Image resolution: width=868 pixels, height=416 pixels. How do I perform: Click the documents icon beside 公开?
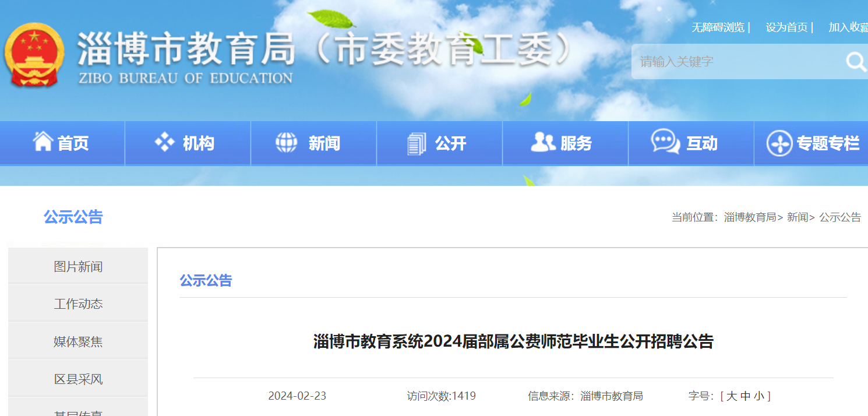pyautogui.click(x=417, y=143)
